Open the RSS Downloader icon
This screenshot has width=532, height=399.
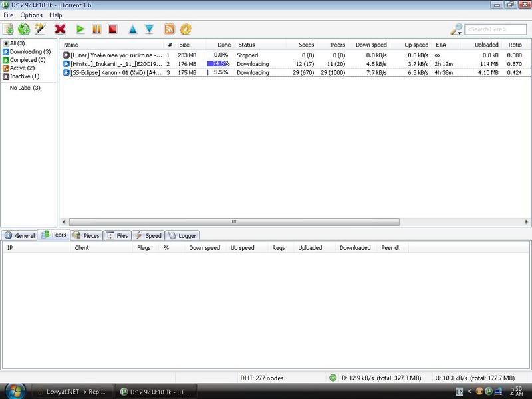(x=170, y=29)
